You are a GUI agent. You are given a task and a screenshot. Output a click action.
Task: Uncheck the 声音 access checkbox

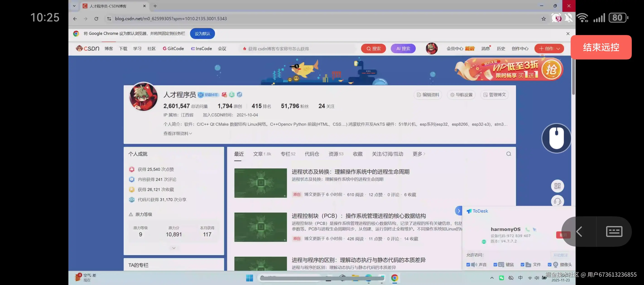[468, 264]
